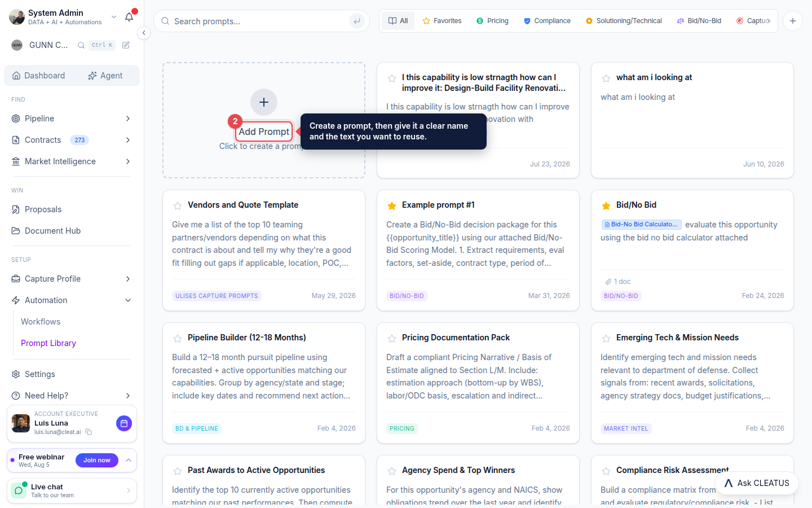Star the Past Awards to Active Opportunities prompt
This screenshot has height=508, width=812.
(178, 471)
